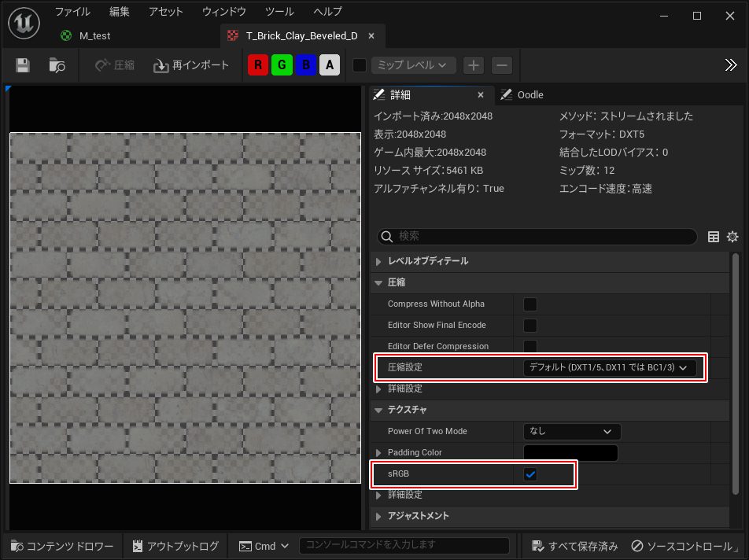Open the 圧縮設定 compression settings dropdown
This screenshot has width=749, height=560.
click(610, 367)
